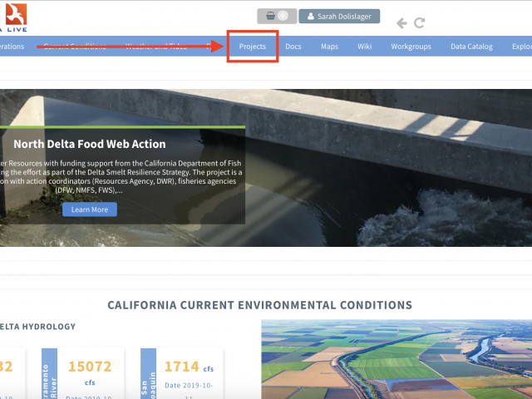Click California Current Environmental Conditions heading
Viewport: 532px width, 399px height.
pos(260,305)
